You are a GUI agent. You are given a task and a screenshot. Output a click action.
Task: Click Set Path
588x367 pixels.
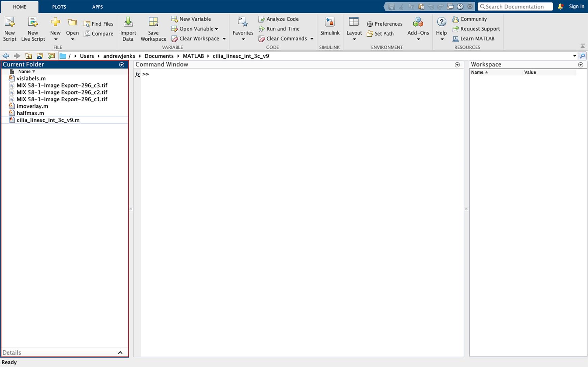click(380, 33)
